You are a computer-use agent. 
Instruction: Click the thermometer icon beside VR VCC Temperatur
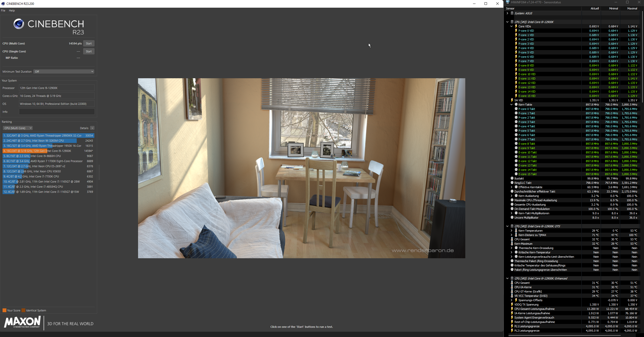click(x=512, y=296)
